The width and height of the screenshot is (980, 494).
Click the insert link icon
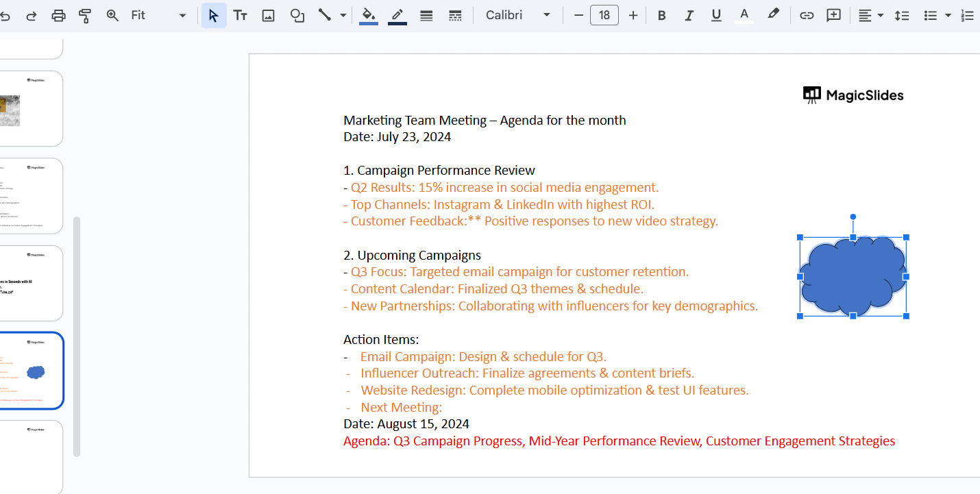807,15
